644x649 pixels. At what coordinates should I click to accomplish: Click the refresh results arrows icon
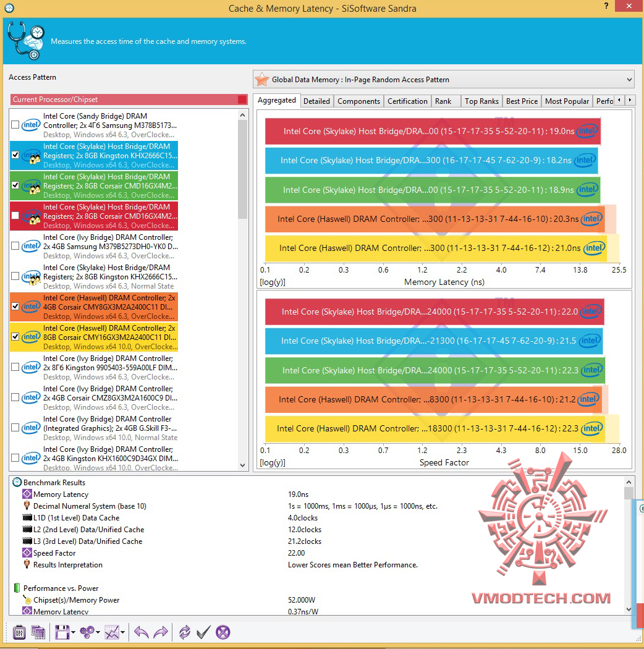click(x=185, y=632)
